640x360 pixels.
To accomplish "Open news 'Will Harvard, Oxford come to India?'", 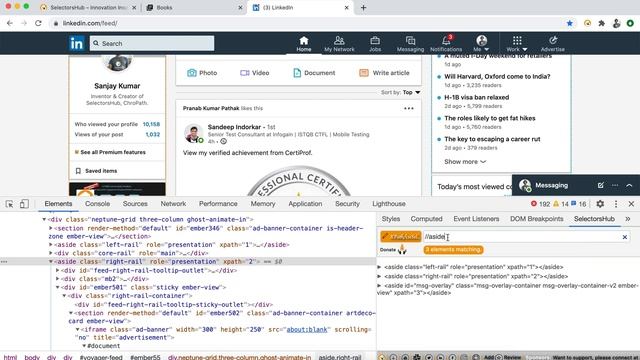I will point(497,76).
